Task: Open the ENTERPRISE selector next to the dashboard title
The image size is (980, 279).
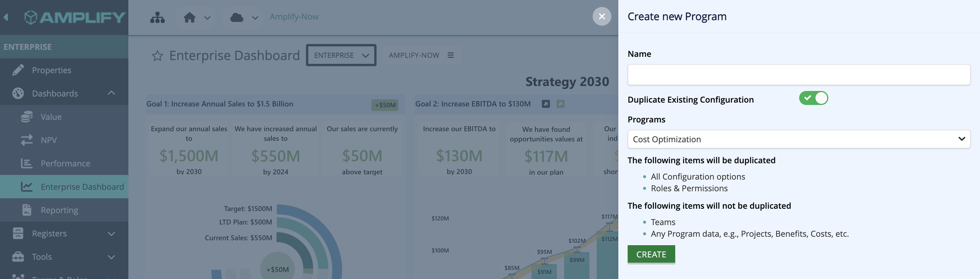Action: (341, 55)
